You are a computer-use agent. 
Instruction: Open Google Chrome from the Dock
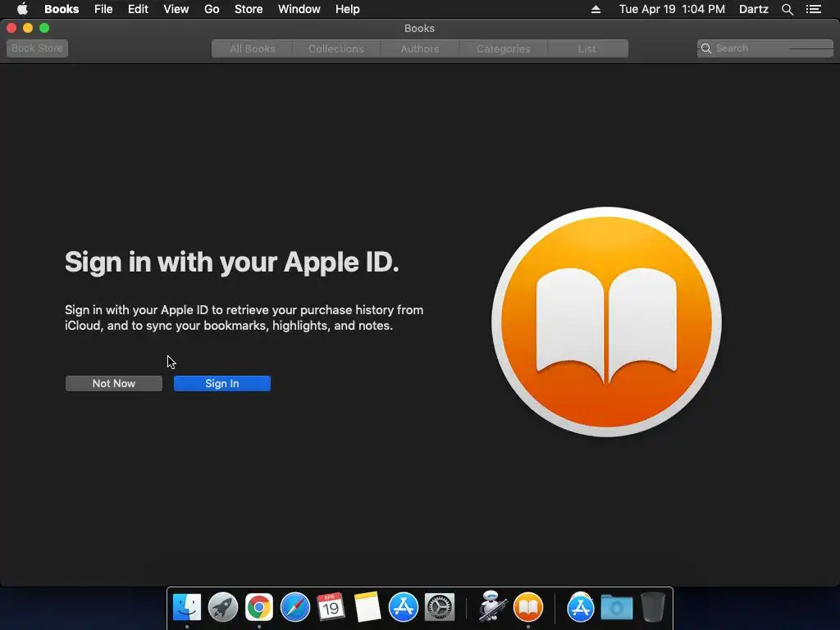point(258,608)
